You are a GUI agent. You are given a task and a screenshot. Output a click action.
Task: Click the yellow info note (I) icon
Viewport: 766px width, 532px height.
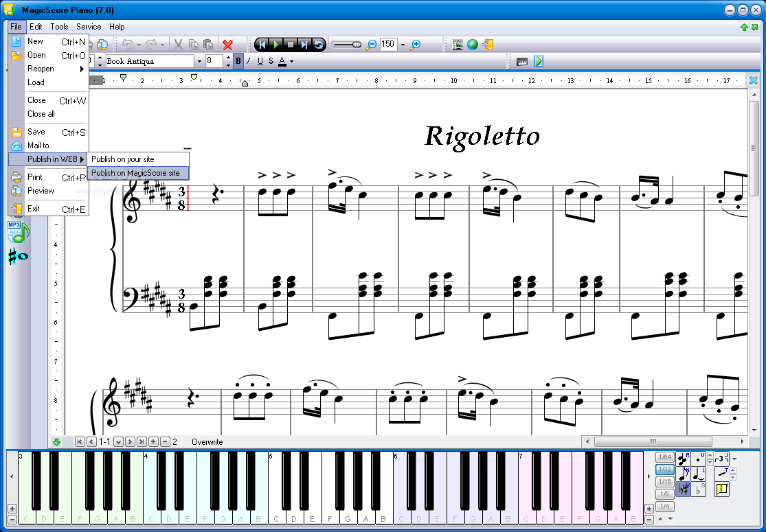coord(721,489)
